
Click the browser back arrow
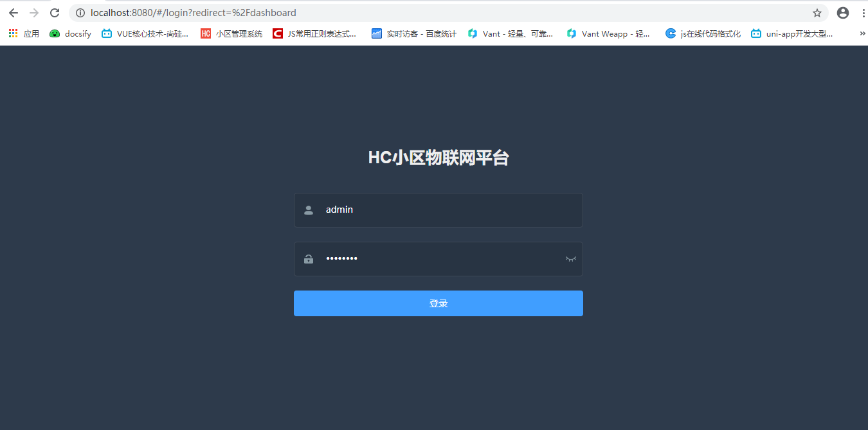(14, 13)
